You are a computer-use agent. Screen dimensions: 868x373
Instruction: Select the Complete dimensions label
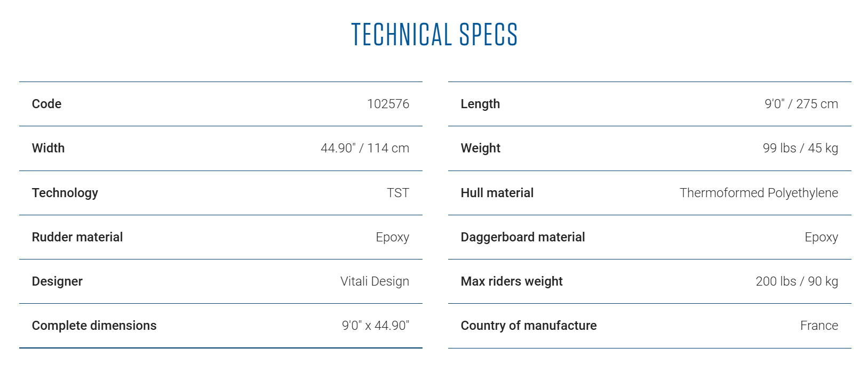[x=94, y=326]
